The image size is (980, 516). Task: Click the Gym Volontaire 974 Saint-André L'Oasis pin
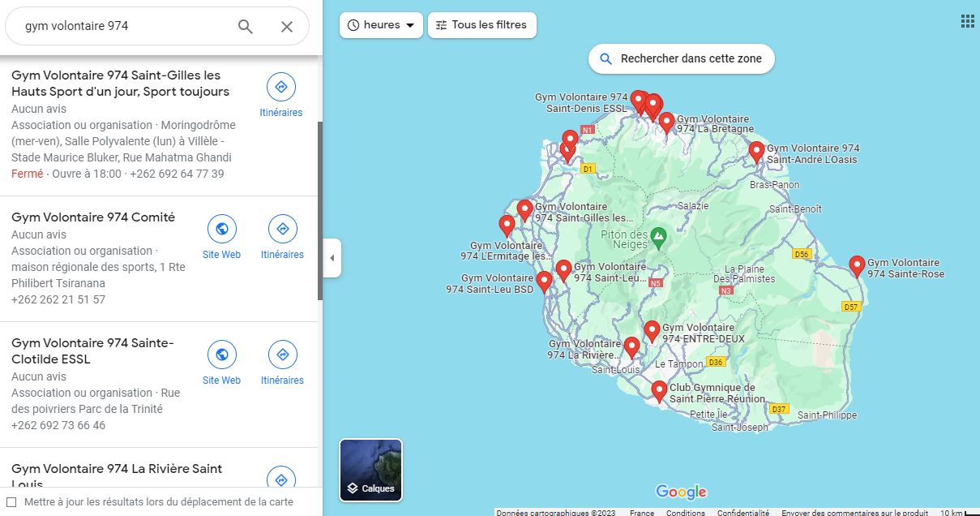click(756, 152)
